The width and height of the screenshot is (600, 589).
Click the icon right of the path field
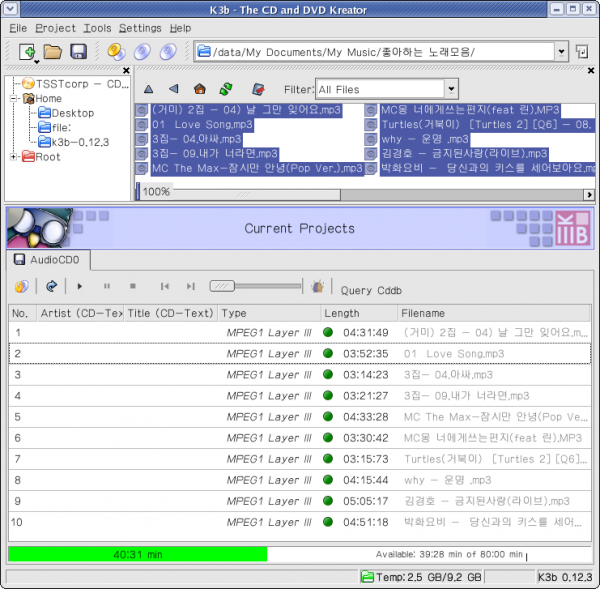582,52
